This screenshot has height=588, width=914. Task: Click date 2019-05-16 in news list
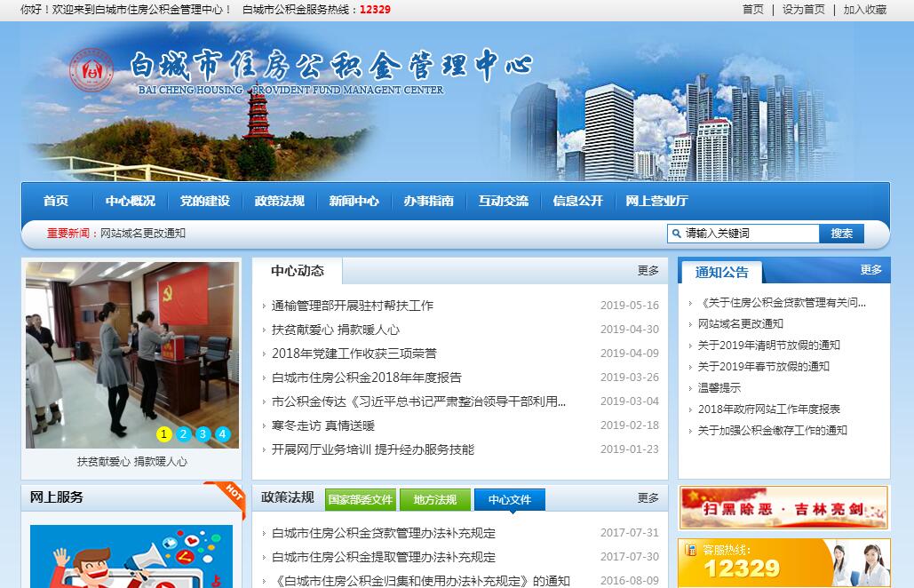pyautogui.click(x=630, y=306)
